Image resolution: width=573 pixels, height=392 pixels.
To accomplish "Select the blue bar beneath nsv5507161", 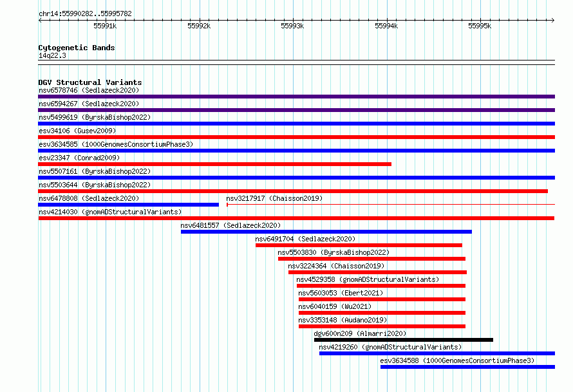I will 296,178.
